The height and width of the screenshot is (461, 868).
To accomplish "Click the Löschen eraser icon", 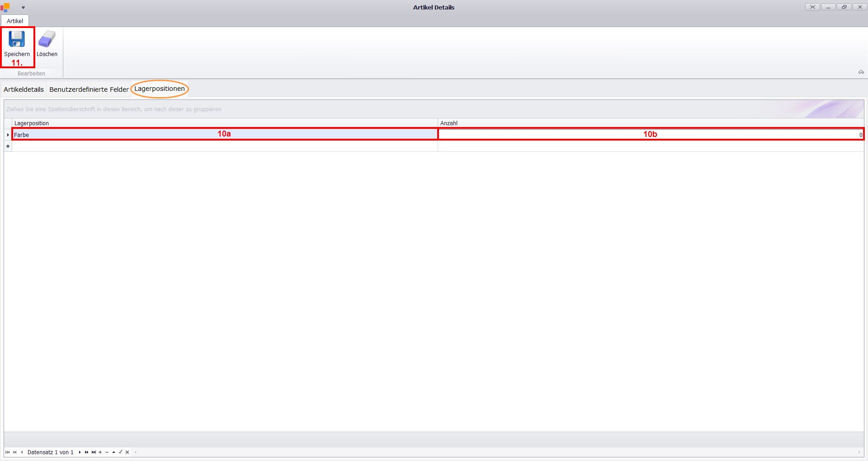I will 47,39.
